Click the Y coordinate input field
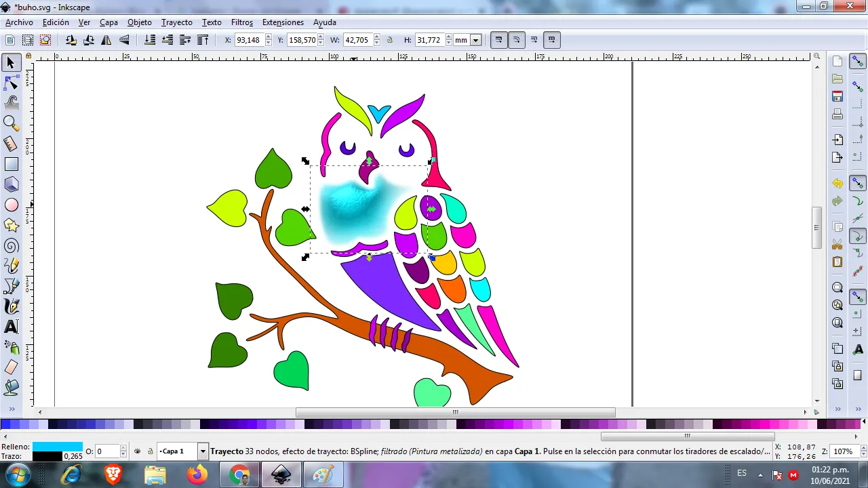The image size is (868, 488). 302,40
